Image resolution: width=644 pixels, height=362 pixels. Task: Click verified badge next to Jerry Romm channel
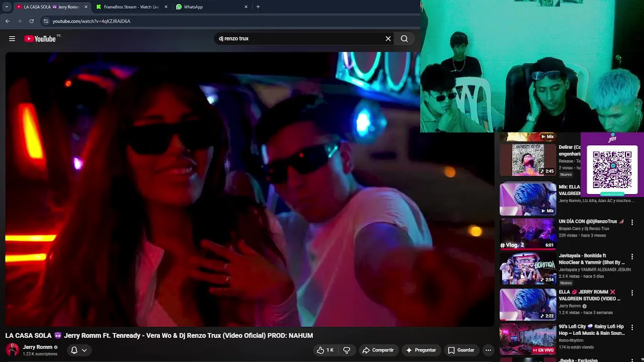56,347
